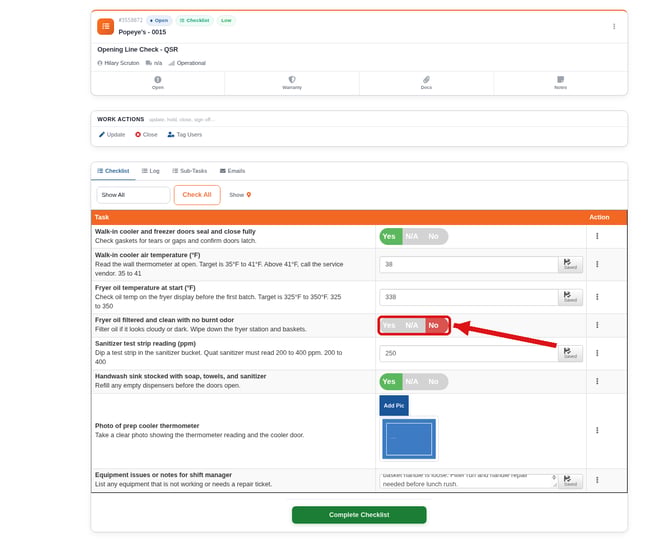Set Fryer oil filtered to No
The width and height of the screenshot is (670, 540).
click(435, 326)
